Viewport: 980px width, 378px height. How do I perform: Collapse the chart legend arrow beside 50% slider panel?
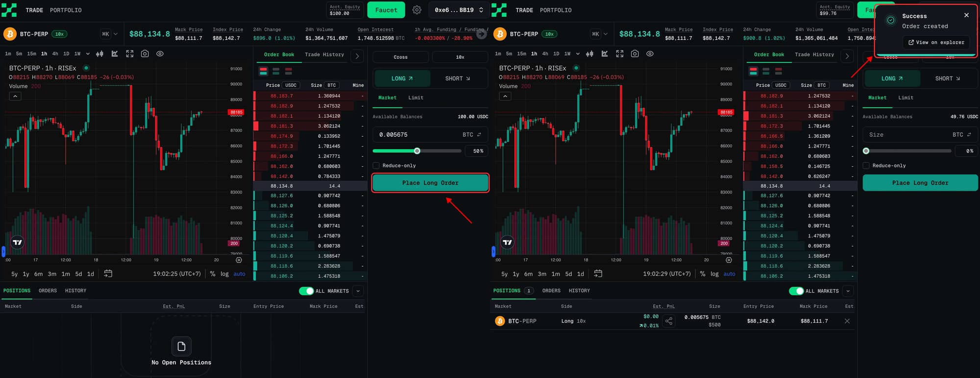(x=15, y=96)
